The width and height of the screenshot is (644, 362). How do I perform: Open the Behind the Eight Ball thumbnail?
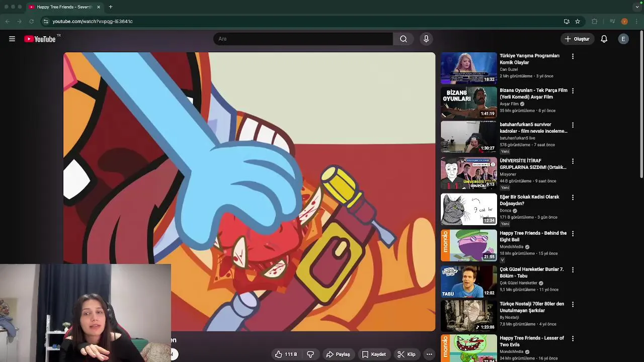coord(469,245)
